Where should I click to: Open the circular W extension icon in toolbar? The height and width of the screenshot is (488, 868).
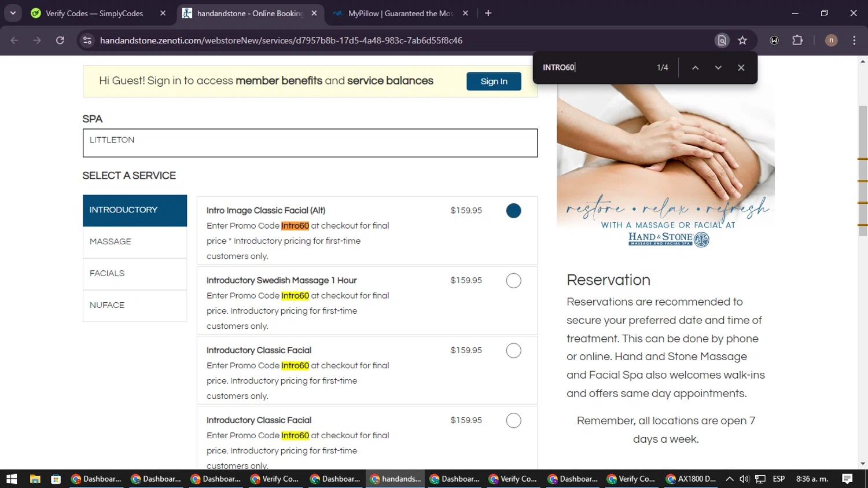[774, 41]
